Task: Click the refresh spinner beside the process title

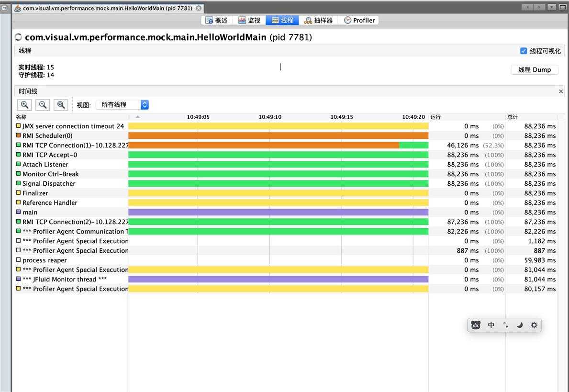Action: [19, 37]
